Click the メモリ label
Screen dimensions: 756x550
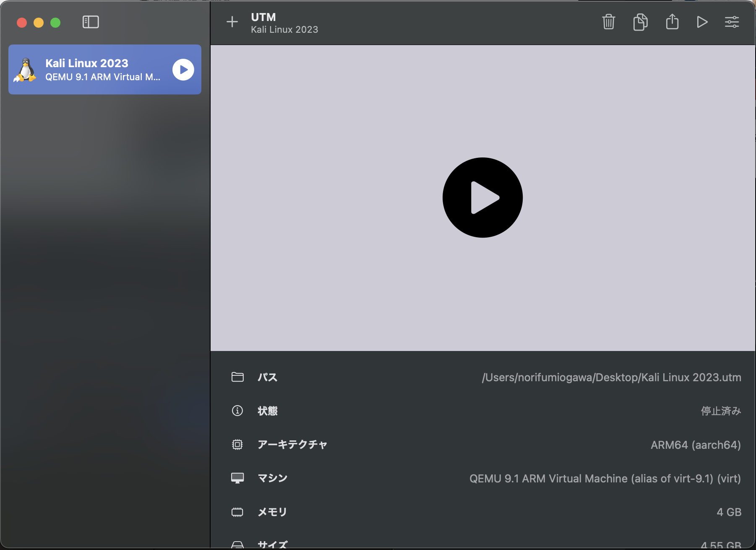(272, 512)
